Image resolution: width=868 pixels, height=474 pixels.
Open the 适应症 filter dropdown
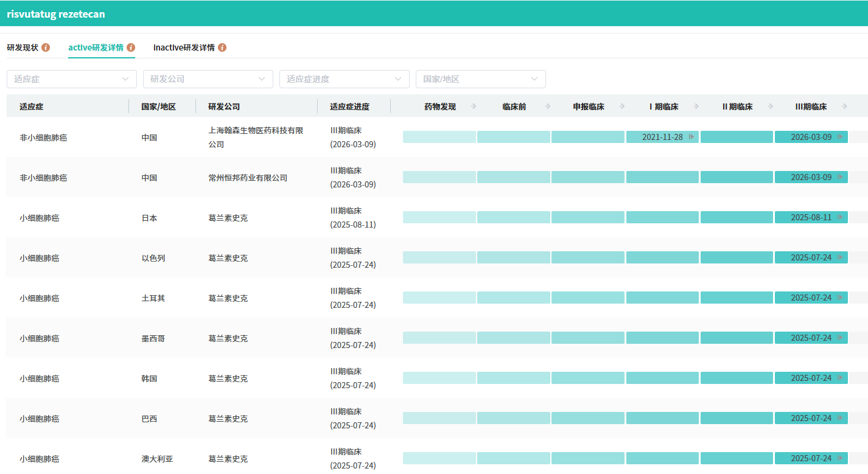pyautogui.click(x=72, y=79)
